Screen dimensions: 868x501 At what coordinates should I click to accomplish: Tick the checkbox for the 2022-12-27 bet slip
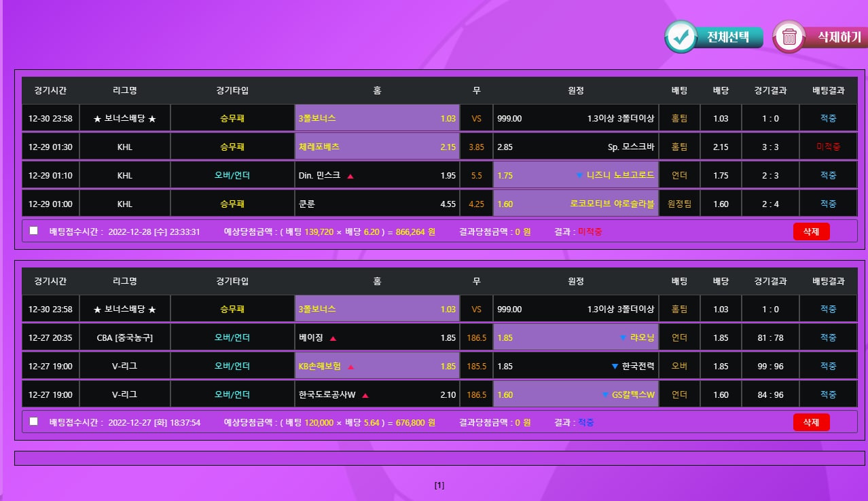point(33,422)
